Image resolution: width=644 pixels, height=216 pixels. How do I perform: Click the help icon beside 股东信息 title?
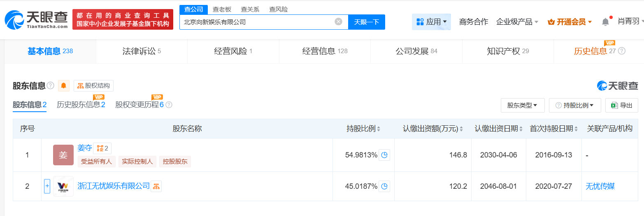click(x=51, y=86)
